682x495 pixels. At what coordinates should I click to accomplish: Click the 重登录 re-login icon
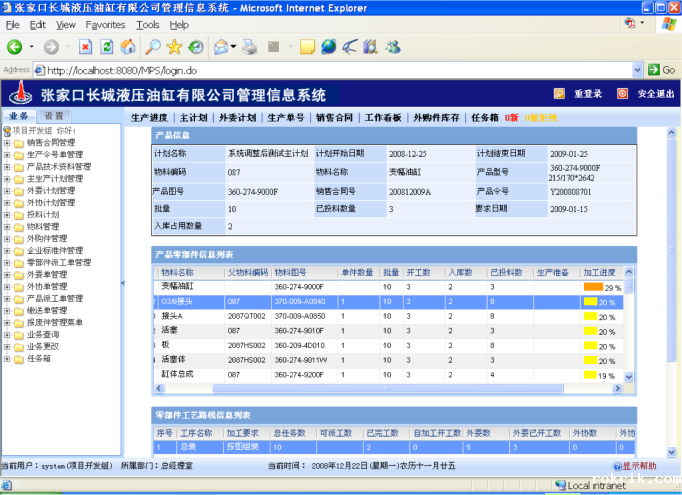[560, 94]
